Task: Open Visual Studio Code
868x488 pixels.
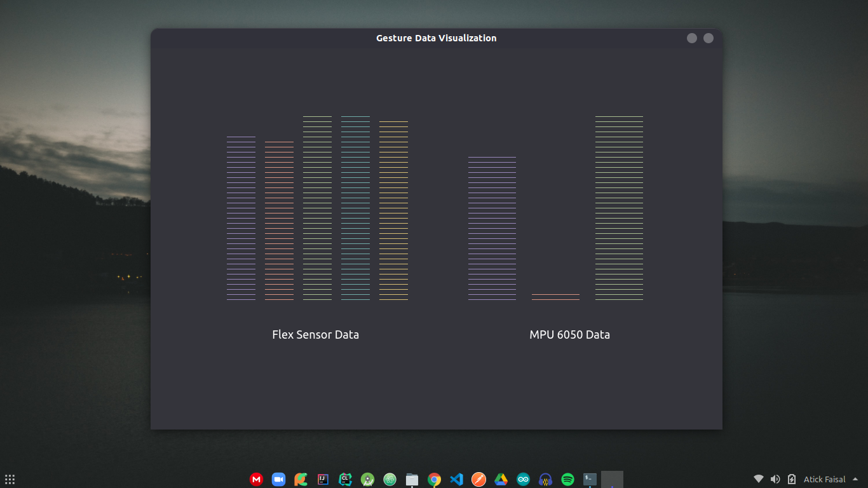Action: (456, 480)
